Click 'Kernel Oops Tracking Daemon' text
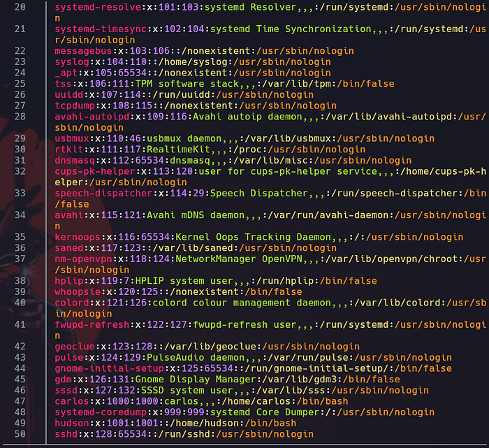The image size is (489, 448). [253, 237]
